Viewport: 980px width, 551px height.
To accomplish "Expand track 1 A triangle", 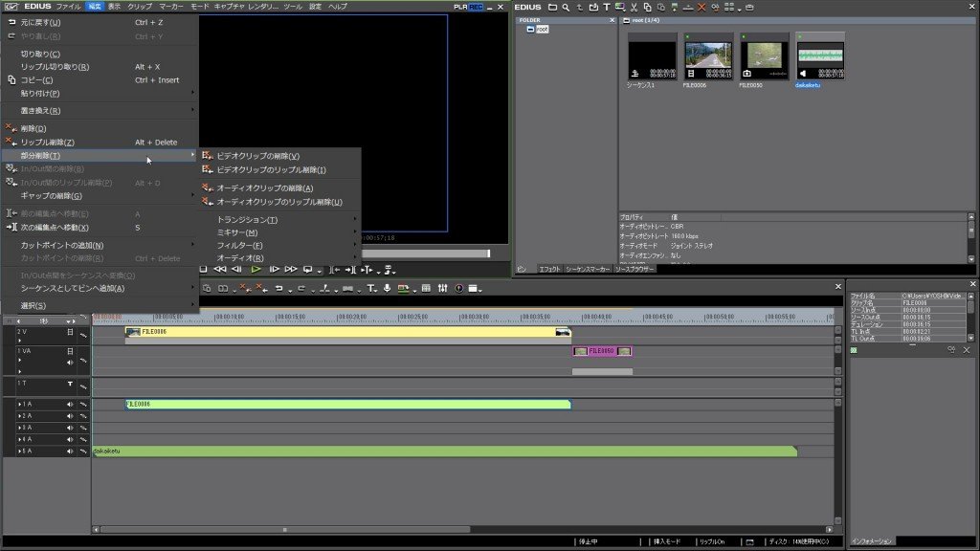I will 19,405.
